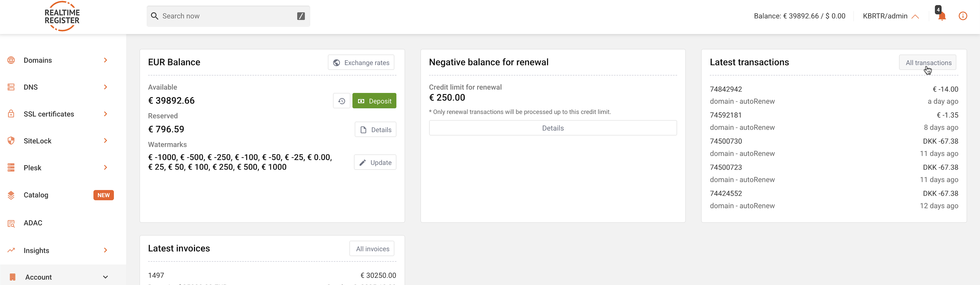Click the info circle icon
The width and height of the screenshot is (980, 285).
(963, 16)
